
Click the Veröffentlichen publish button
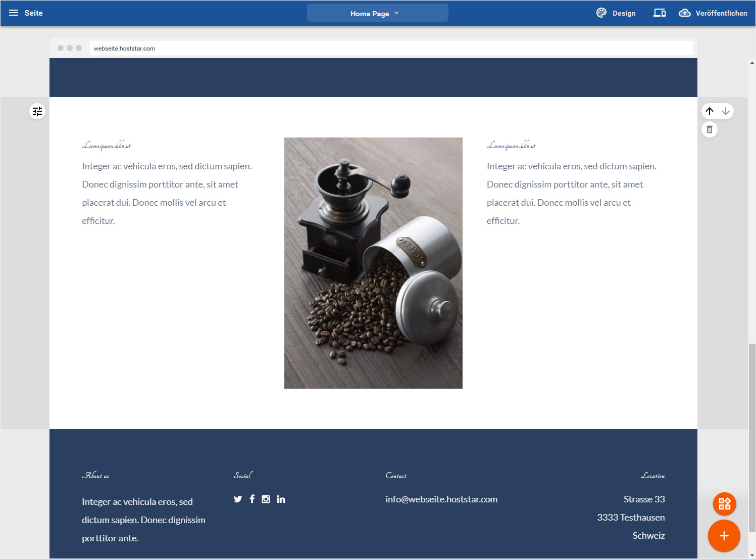[713, 13]
